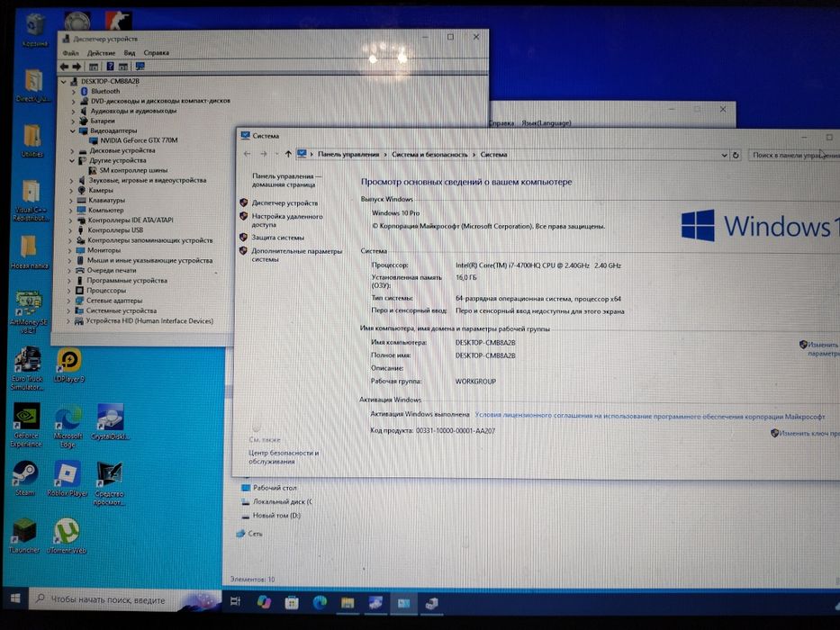840x630 pixels.
Task: Open the Microsoft license terms link
Action: [x=650, y=416]
